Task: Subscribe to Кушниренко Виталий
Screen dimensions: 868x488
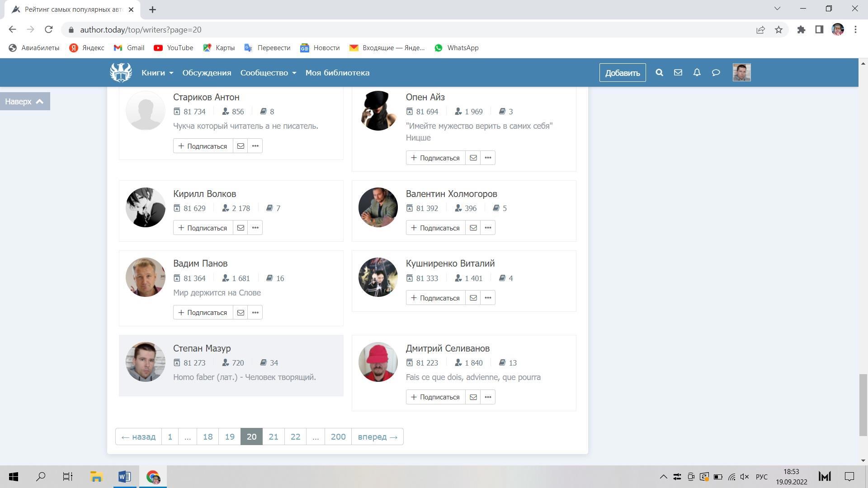Action: 435,298
